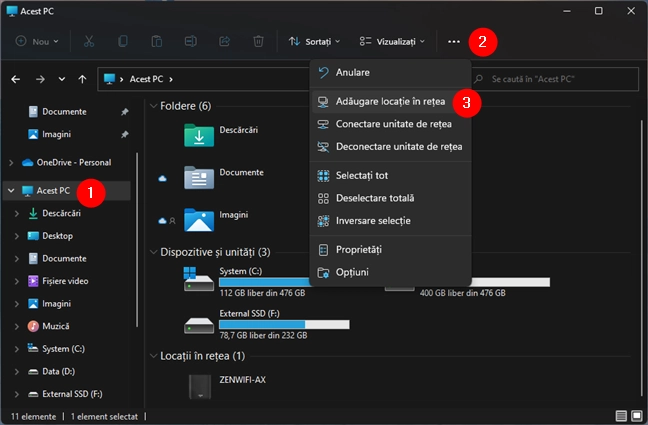This screenshot has height=425, width=648.
Task: Select External SSD (F:) in sidebar tree
Action: 72,394
